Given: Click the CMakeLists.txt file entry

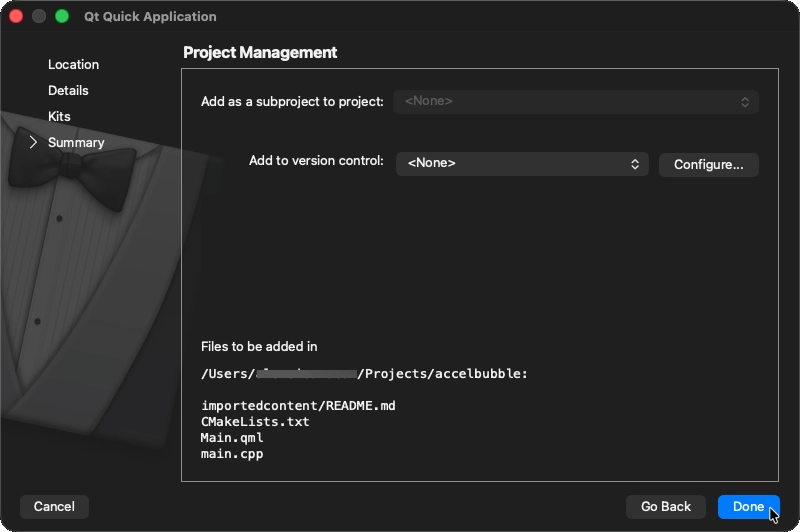Looking at the screenshot, I should click(255, 422).
